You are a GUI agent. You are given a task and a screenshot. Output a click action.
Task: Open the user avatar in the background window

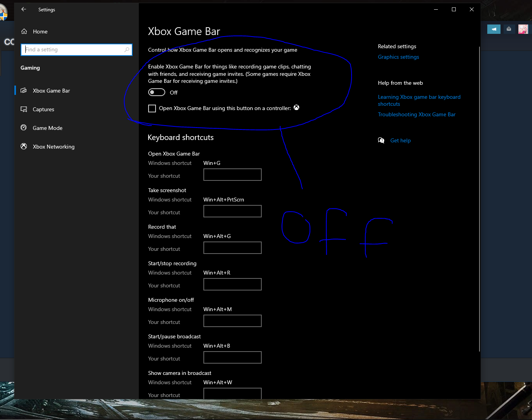pyautogui.click(x=523, y=29)
